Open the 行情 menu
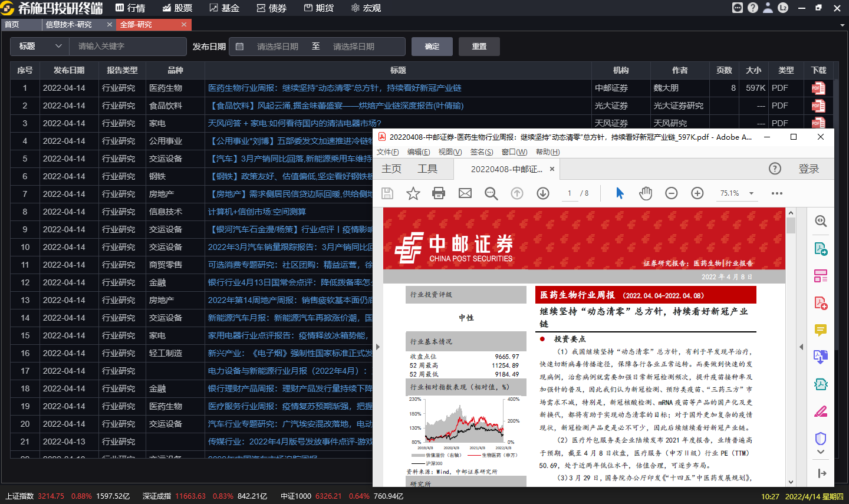Screen dimensions: 849x504 [x=130, y=8]
